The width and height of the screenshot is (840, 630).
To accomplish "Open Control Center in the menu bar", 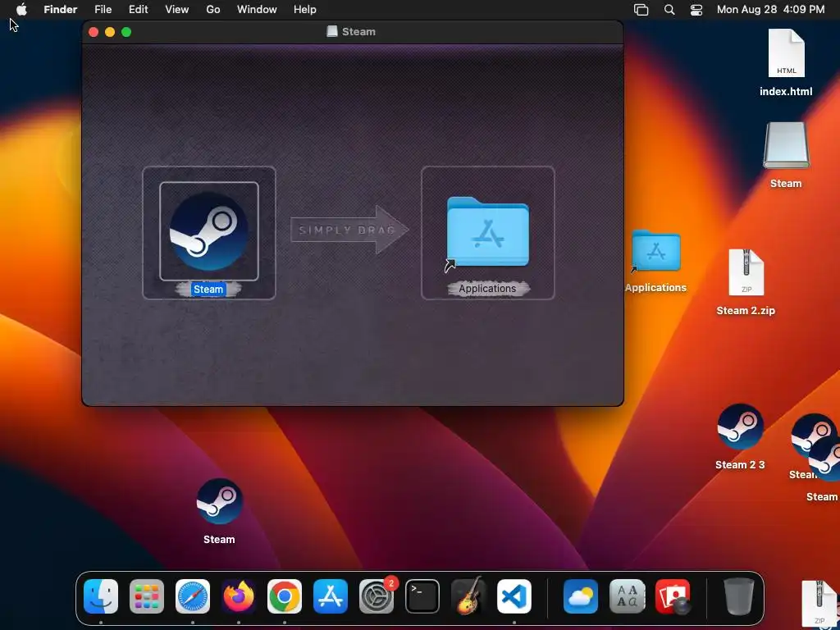I will tap(696, 10).
